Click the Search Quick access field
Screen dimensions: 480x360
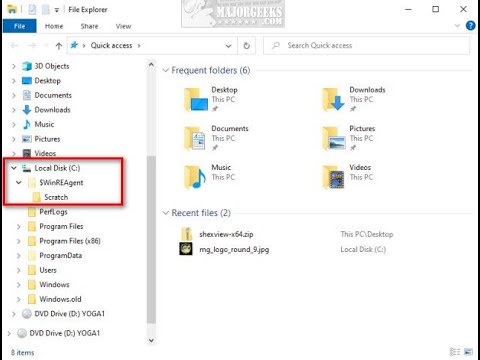click(367, 46)
